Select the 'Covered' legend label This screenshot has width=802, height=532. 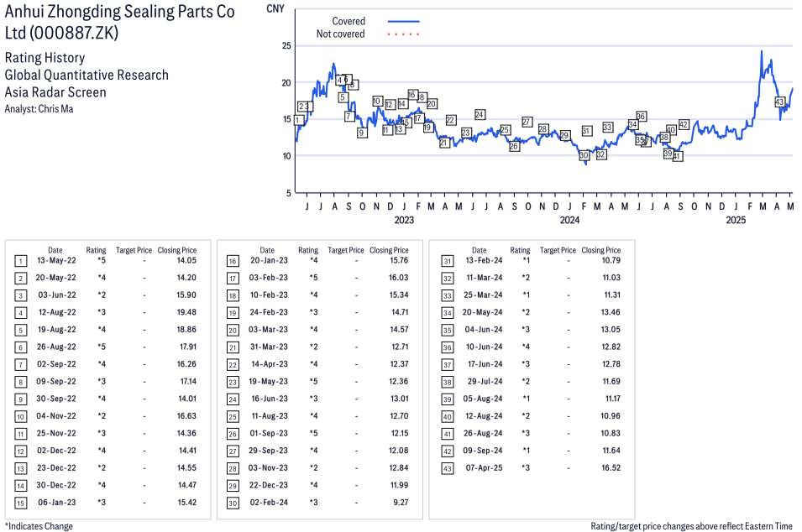point(349,22)
